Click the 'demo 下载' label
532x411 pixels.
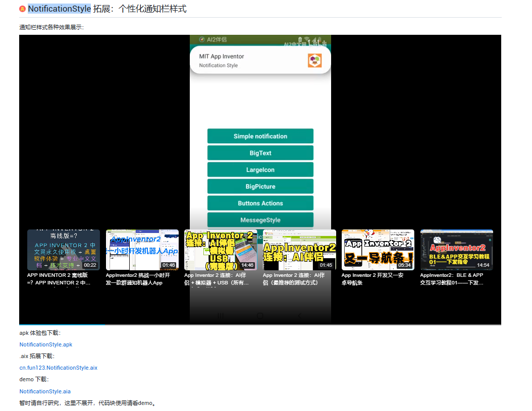(x=34, y=379)
